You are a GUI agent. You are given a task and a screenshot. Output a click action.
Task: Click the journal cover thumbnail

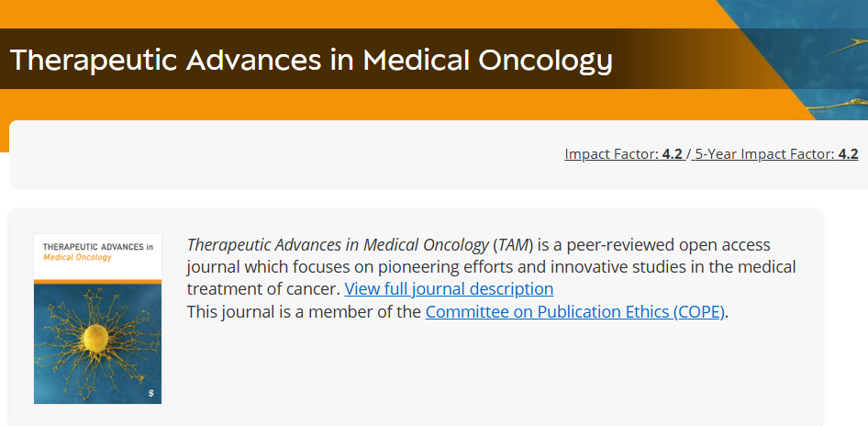pos(97,319)
